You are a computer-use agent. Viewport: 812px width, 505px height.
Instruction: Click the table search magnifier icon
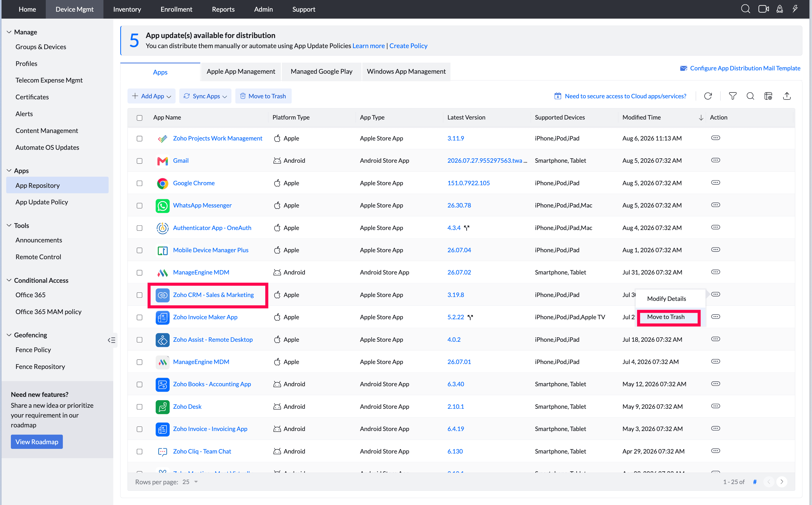[750, 96]
